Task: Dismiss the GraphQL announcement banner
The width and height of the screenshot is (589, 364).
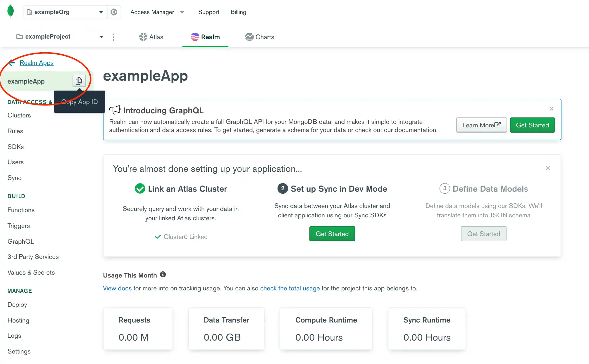Action: click(x=552, y=109)
